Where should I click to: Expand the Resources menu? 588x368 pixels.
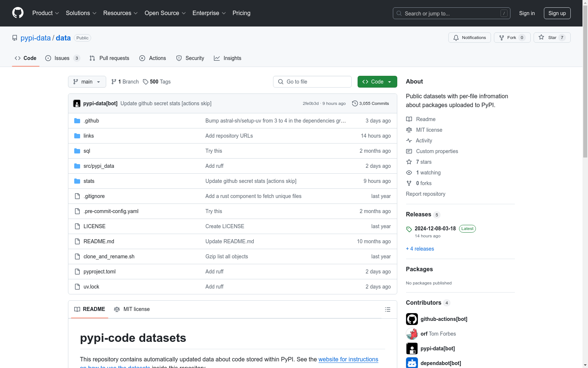121,13
